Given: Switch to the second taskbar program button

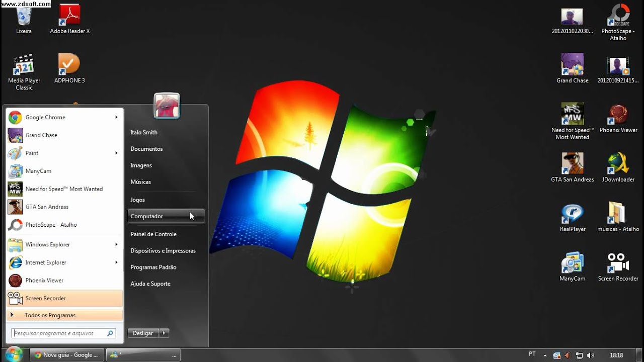Looking at the screenshot, I should [143, 355].
